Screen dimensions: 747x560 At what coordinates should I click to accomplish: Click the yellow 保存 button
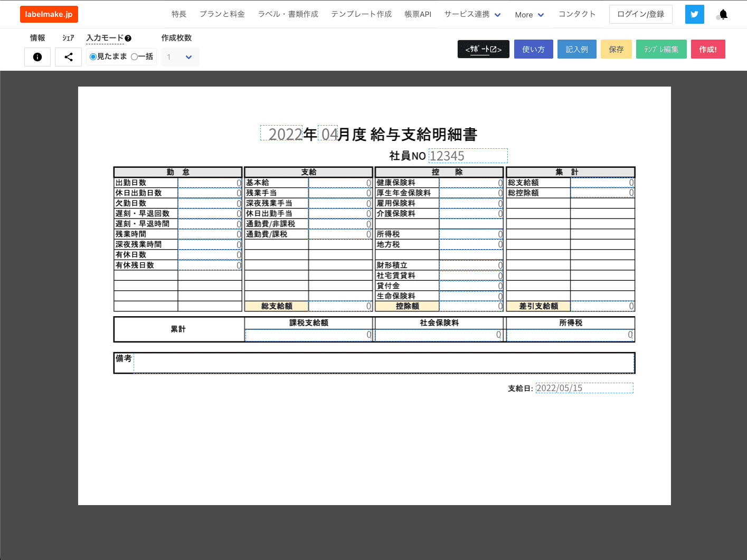[x=616, y=49]
